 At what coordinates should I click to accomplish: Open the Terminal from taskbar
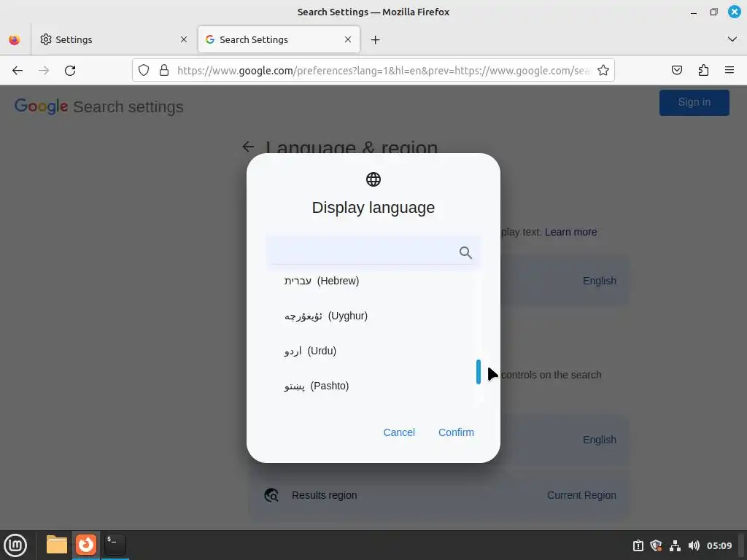click(x=115, y=545)
